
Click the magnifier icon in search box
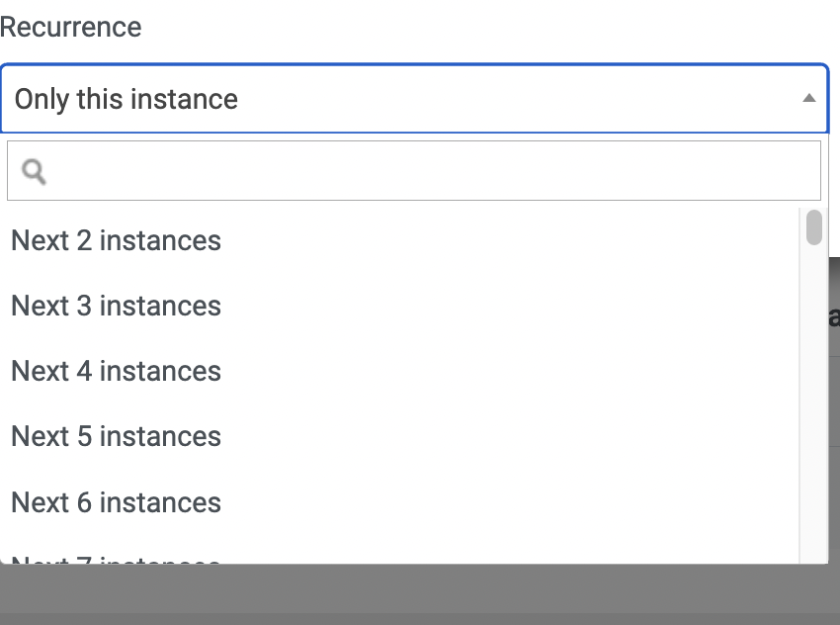pos(34,171)
